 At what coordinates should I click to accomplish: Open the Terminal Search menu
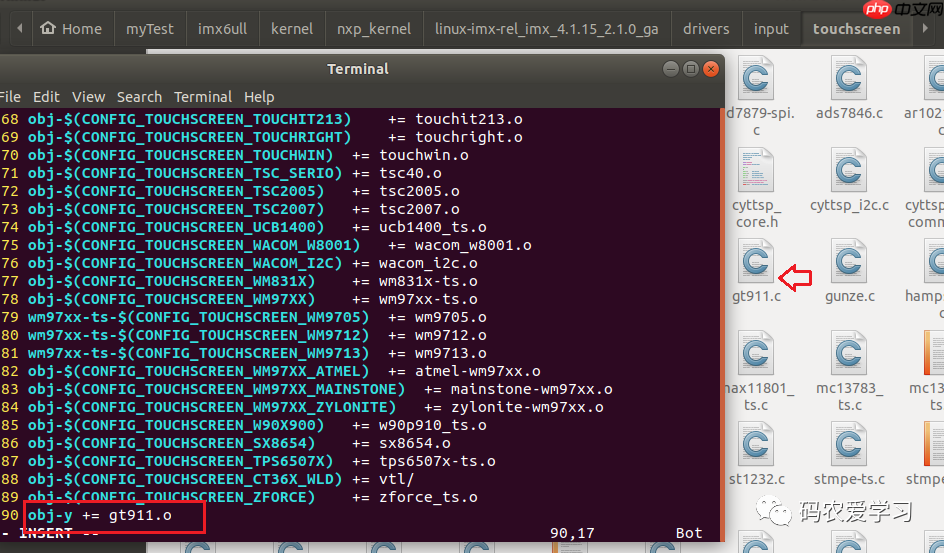coord(139,97)
